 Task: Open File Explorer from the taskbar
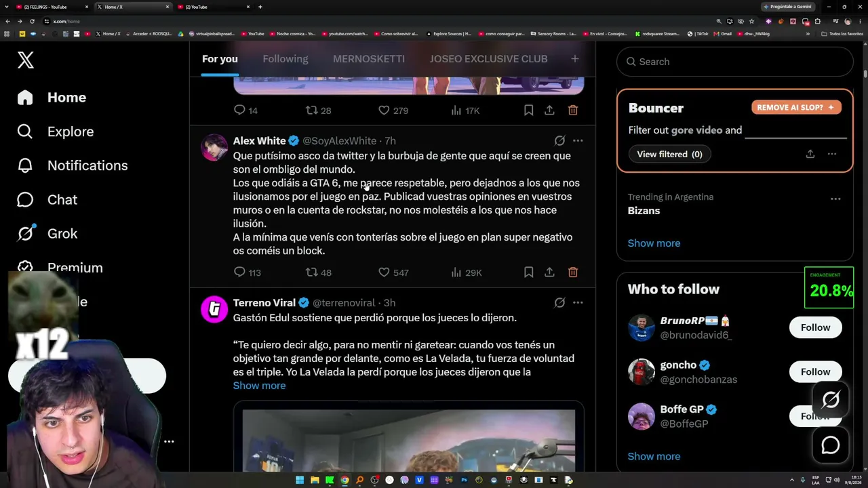[x=315, y=480]
